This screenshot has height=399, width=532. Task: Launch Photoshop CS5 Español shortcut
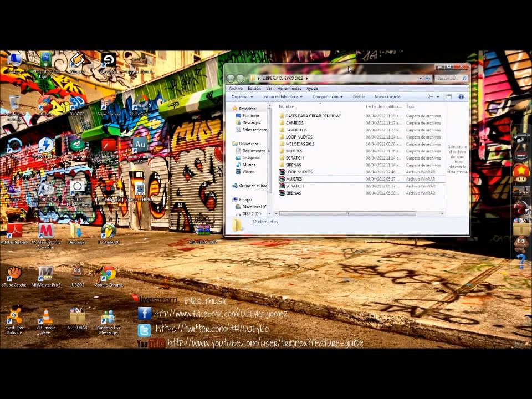pyautogui.click(x=46, y=64)
